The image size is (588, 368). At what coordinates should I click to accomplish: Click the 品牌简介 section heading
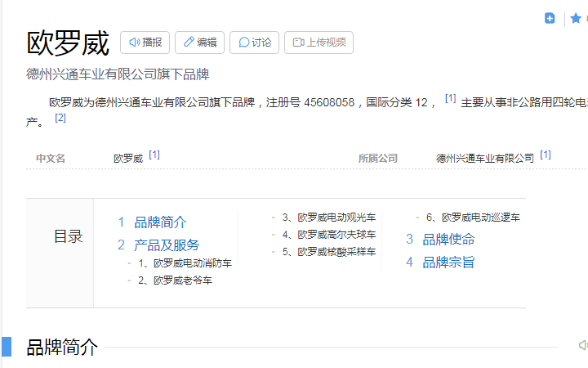tap(62, 347)
